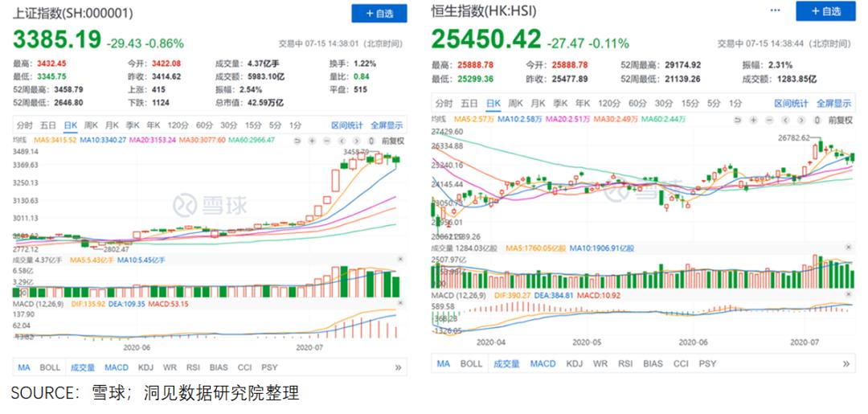Toggle BOLL indicator on Hang Seng chart
The height and width of the screenshot is (414, 868).
471,363
